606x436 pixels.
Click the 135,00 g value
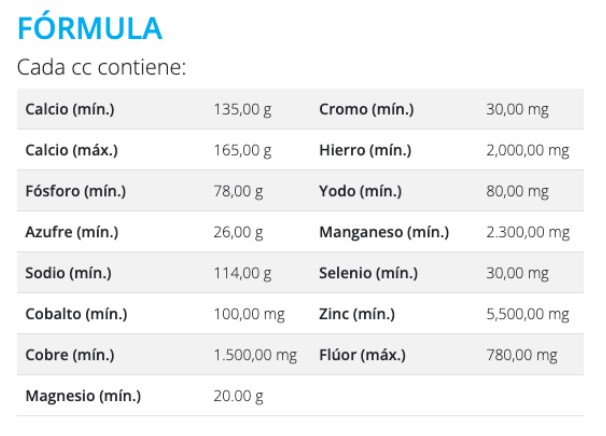pos(242,109)
